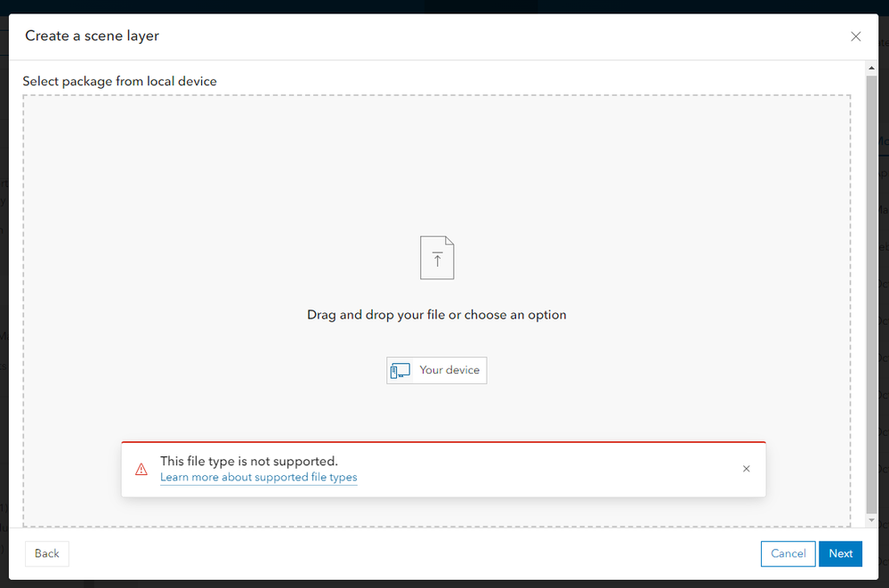Click 'Select package from local device' heading
889x588 pixels.
point(119,81)
